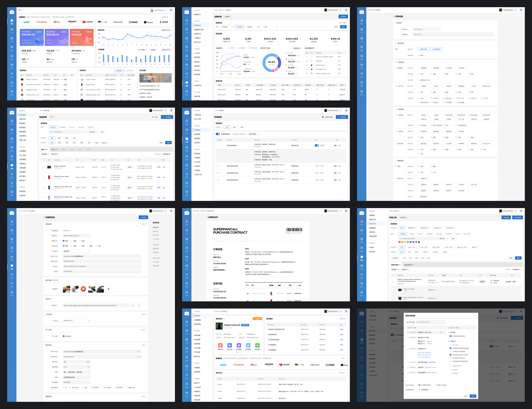The width and height of the screenshot is (532, 409).
Task: Click the 创建规则 button on 审单规则
Action: point(342,117)
